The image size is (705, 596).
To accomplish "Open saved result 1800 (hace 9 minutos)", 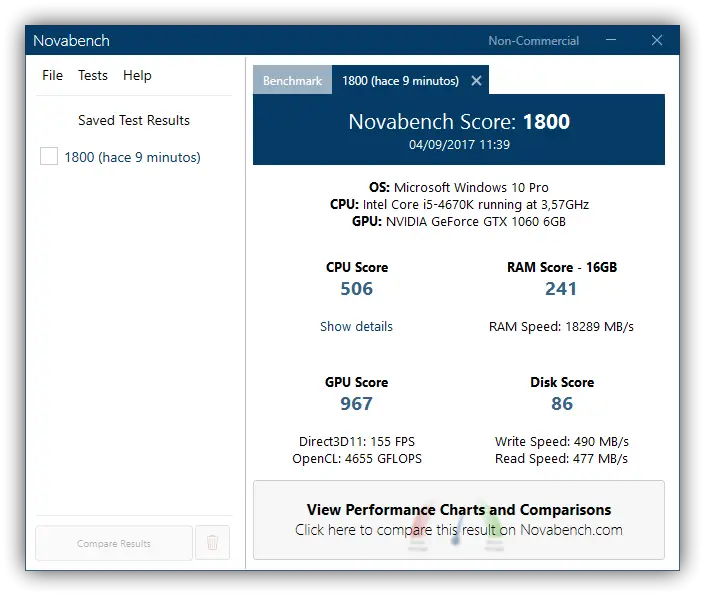I will tap(132, 157).
